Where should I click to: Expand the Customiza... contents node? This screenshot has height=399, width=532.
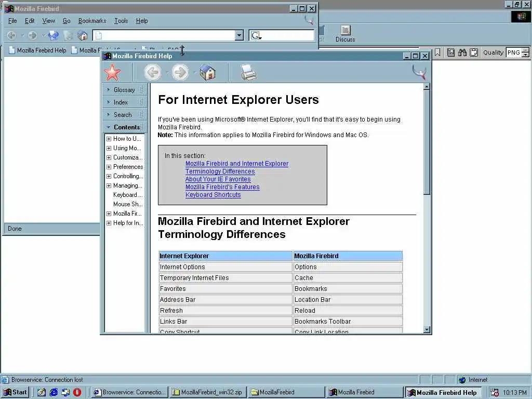109,157
